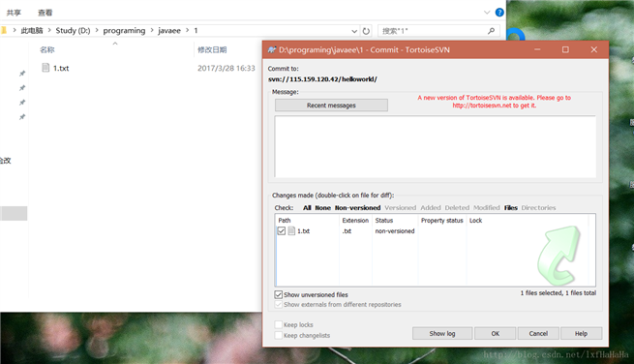Open the 共享 ribbon tab

14,13
